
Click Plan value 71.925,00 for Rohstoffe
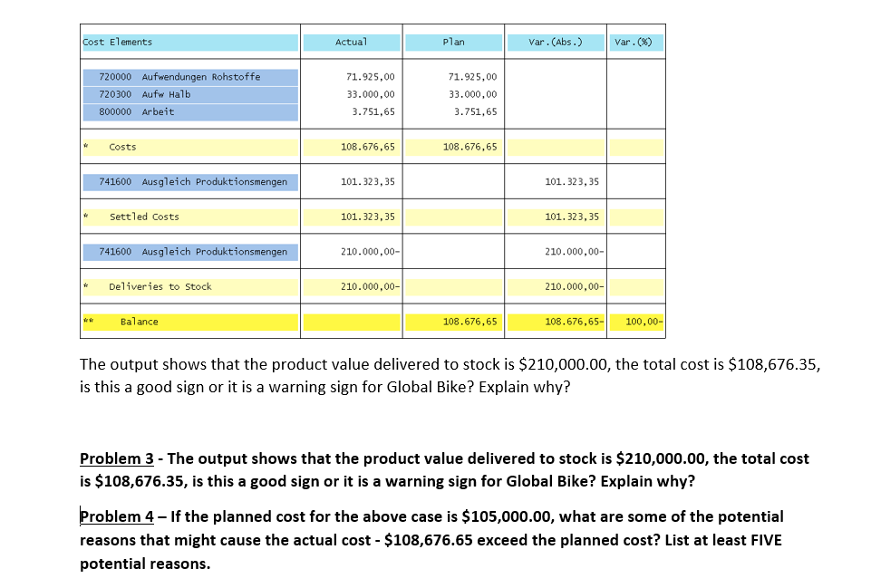(x=473, y=77)
